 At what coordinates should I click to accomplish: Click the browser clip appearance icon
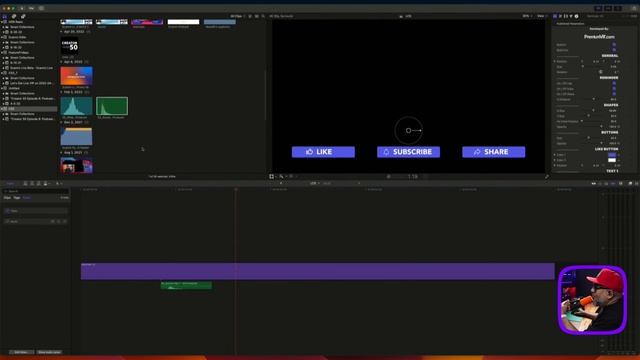[x=256, y=16]
